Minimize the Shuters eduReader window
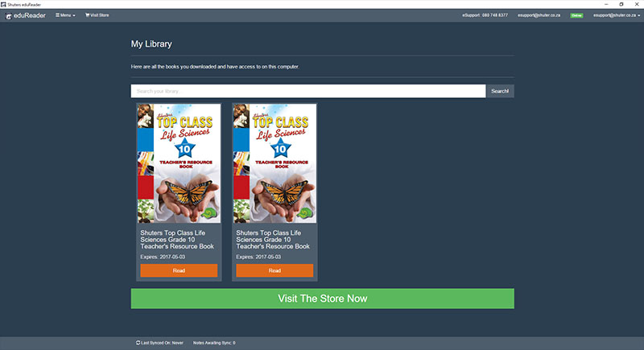 pyautogui.click(x=606, y=4)
